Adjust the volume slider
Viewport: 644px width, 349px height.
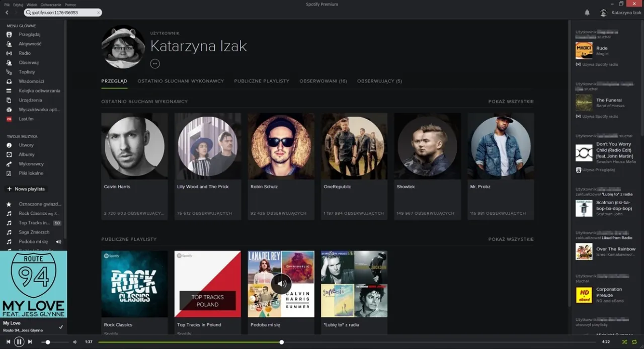55,342
